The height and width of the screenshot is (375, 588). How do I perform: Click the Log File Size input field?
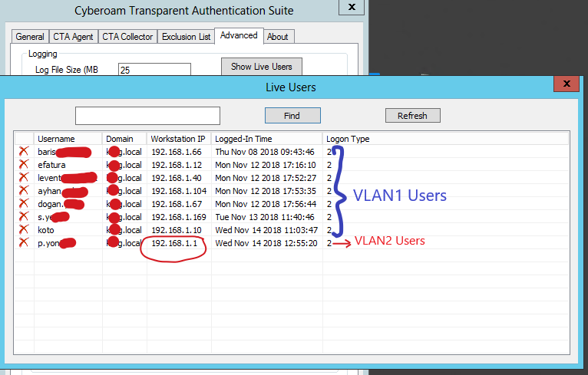coord(154,70)
